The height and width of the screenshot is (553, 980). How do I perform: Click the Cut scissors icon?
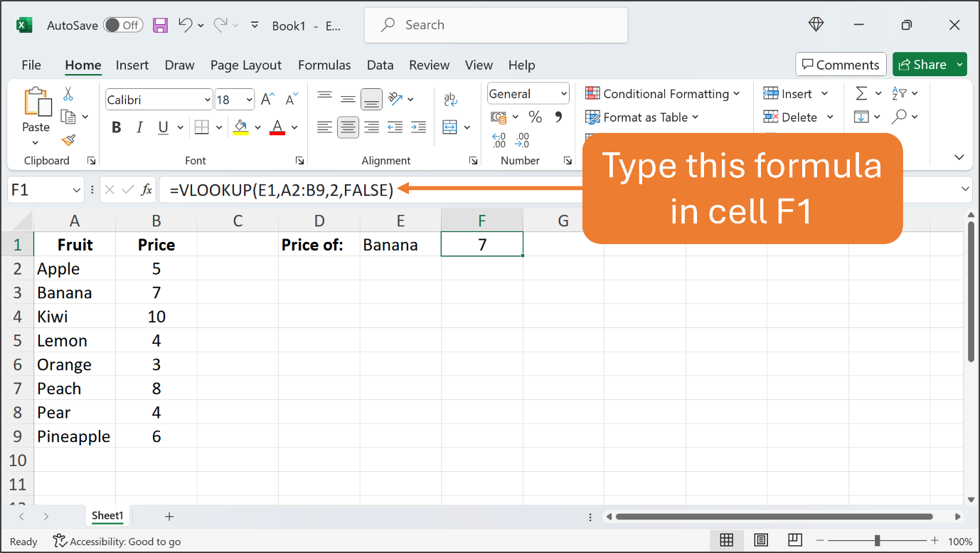(68, 94)
